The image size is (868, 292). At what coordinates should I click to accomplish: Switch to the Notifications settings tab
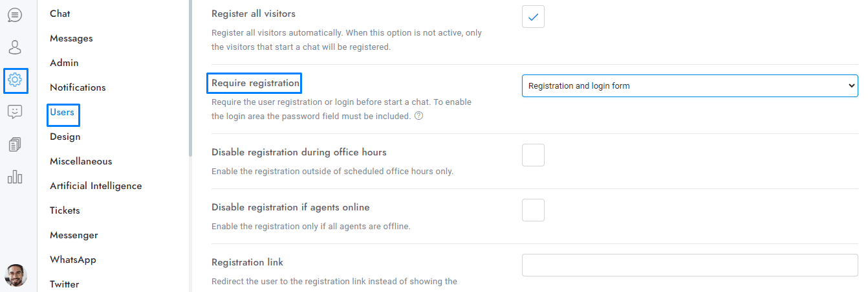pos(78,87)
